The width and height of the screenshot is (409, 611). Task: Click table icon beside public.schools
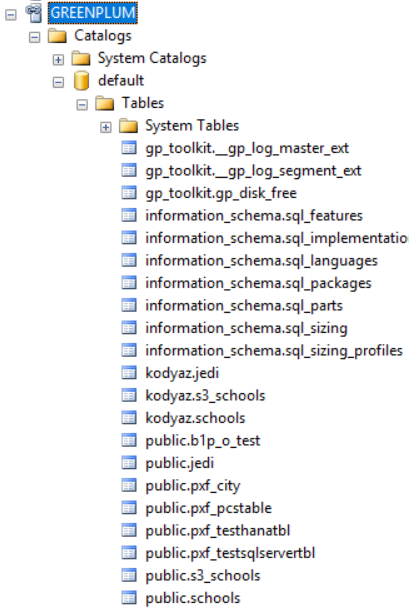(x=129, y=598)
